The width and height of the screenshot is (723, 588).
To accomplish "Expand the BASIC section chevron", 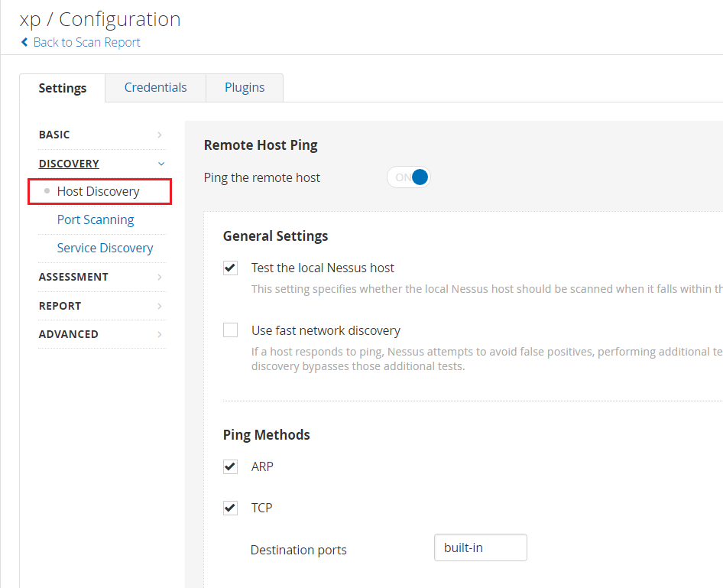I will tap(160, 135).
